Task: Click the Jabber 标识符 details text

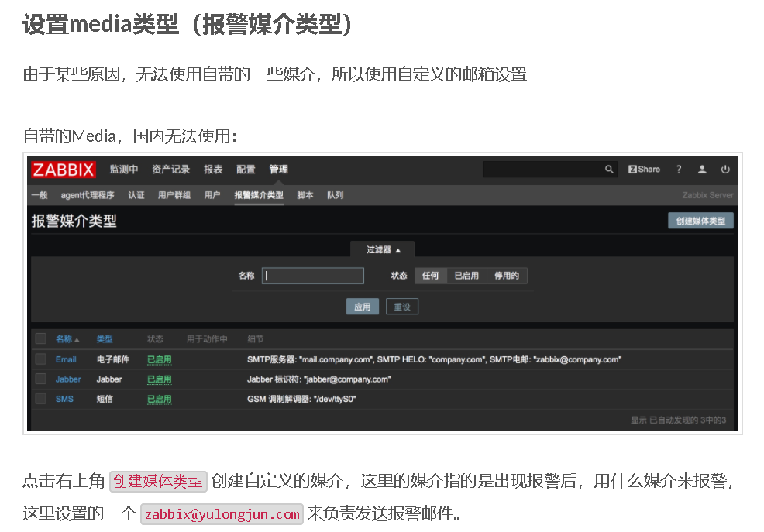Action: click(x=318, y=379)
